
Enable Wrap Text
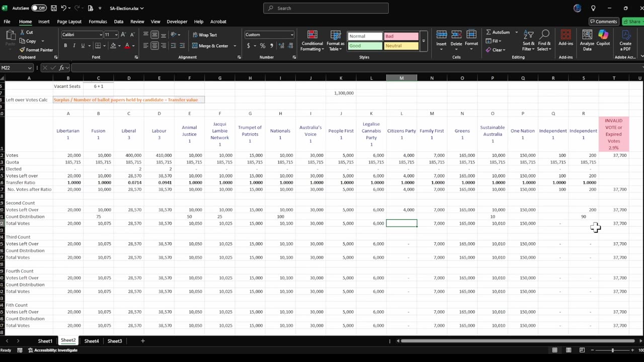tap(205, 35)
